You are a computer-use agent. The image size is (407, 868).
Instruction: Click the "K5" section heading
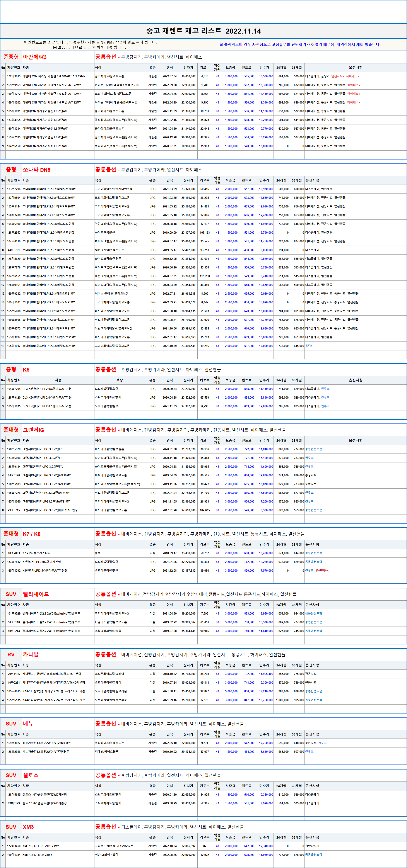click(x=26, y=370)
